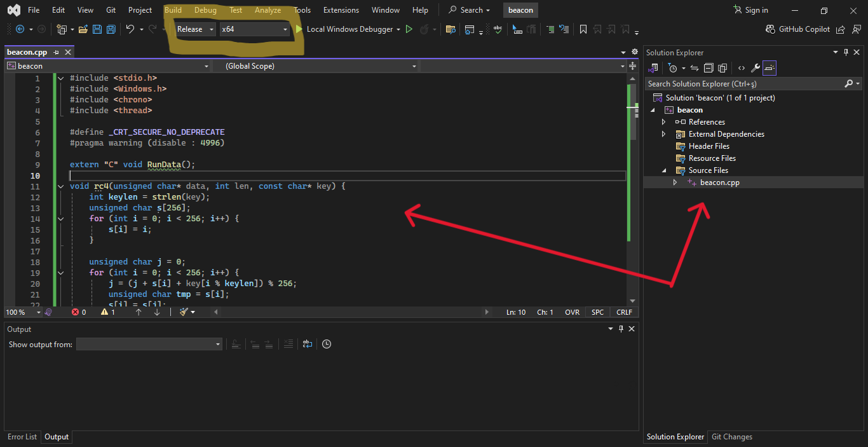Viewport: 868px width, 447px height.
Task: Click the Find in Files folder icon
Action: [x=451, y=29]
